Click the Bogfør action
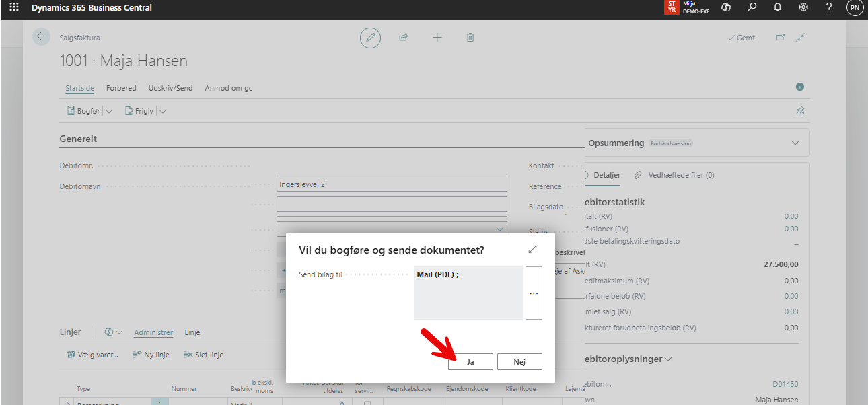The image size is (868, 405). 83,111
